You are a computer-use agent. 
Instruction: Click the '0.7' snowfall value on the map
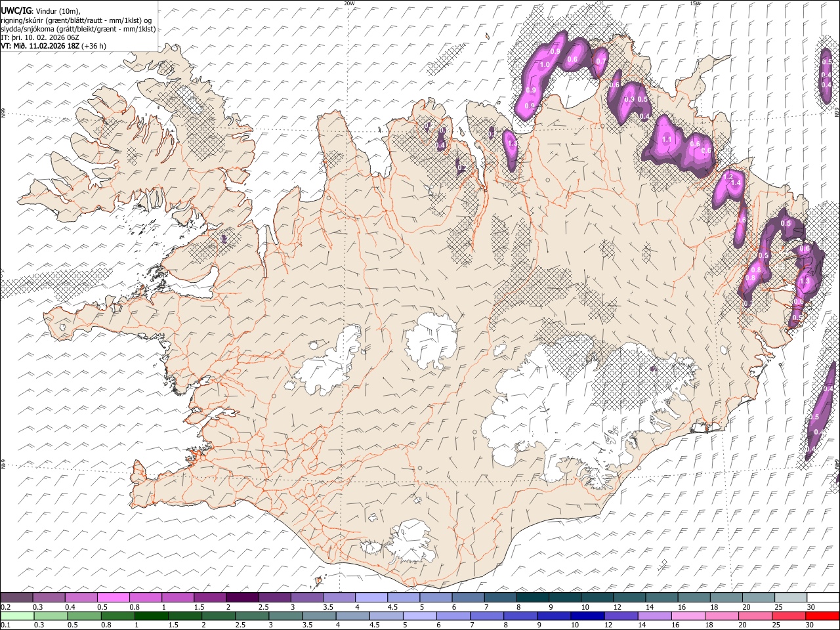600,61
